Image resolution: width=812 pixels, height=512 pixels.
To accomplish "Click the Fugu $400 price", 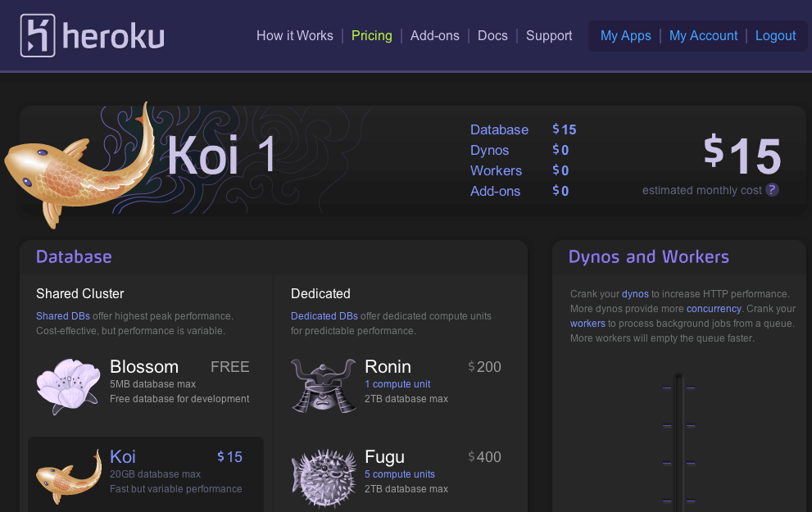I will pyautogui.click(x=484, y=457).
